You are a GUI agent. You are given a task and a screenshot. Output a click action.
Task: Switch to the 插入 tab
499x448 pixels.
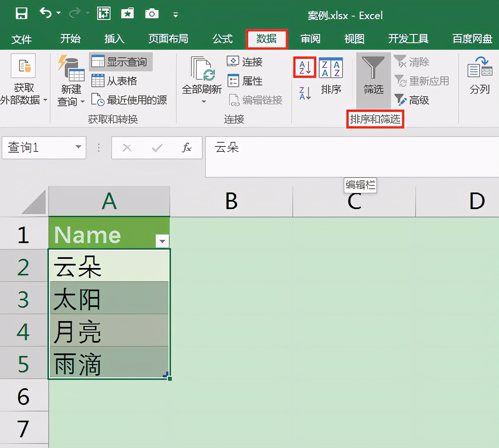click(x=114, y=39)
